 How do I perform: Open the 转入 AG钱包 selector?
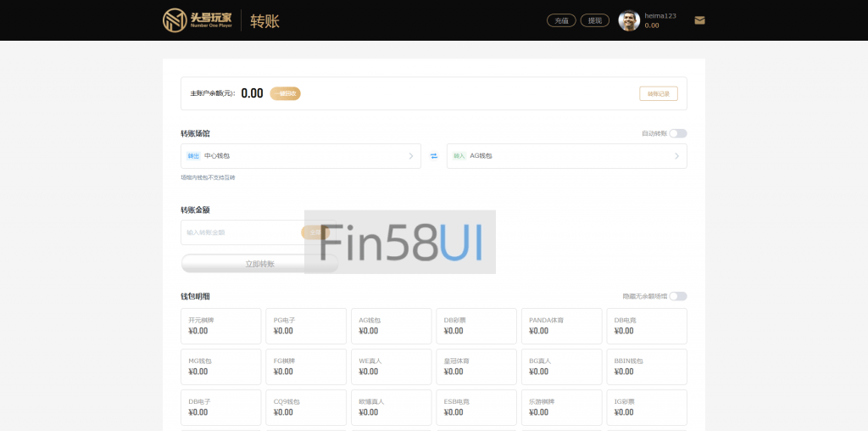[567, 156]
